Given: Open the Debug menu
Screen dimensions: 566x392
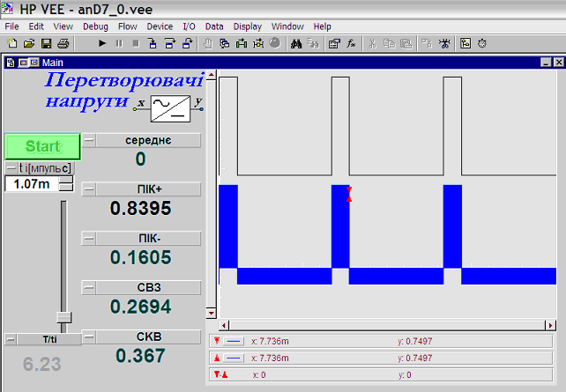Looking at the screenshot, I should [x=95, y=26].
